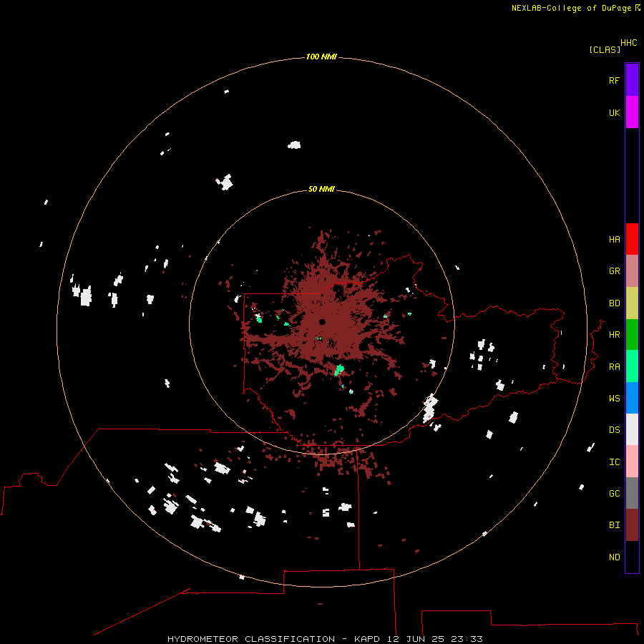
Task: Click the UK magenta legend swatch
Action: [x=632, y=112]
